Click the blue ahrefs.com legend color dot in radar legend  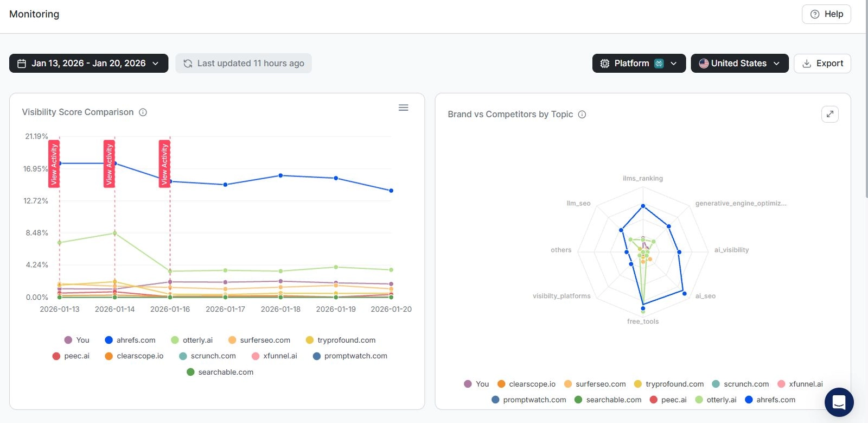pos(749,400)
